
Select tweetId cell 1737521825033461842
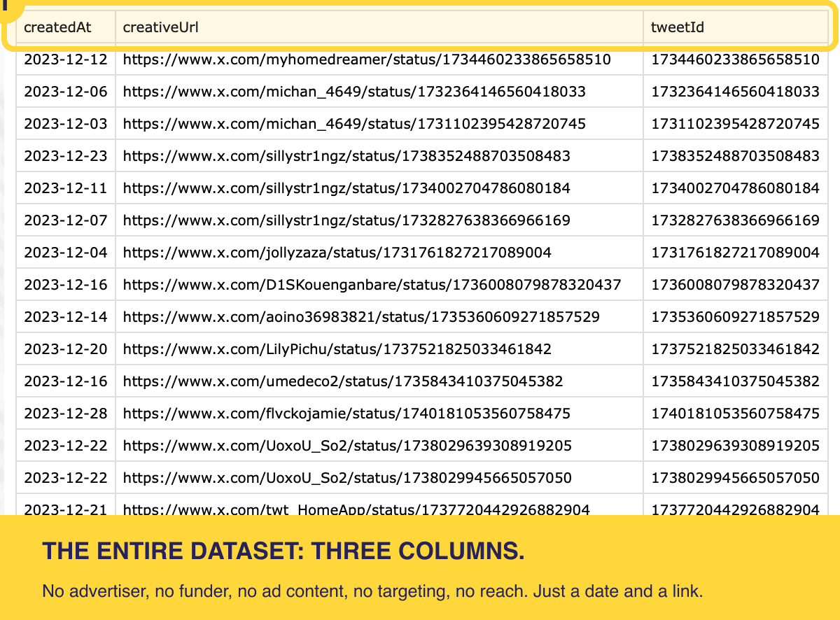[736, 349]
